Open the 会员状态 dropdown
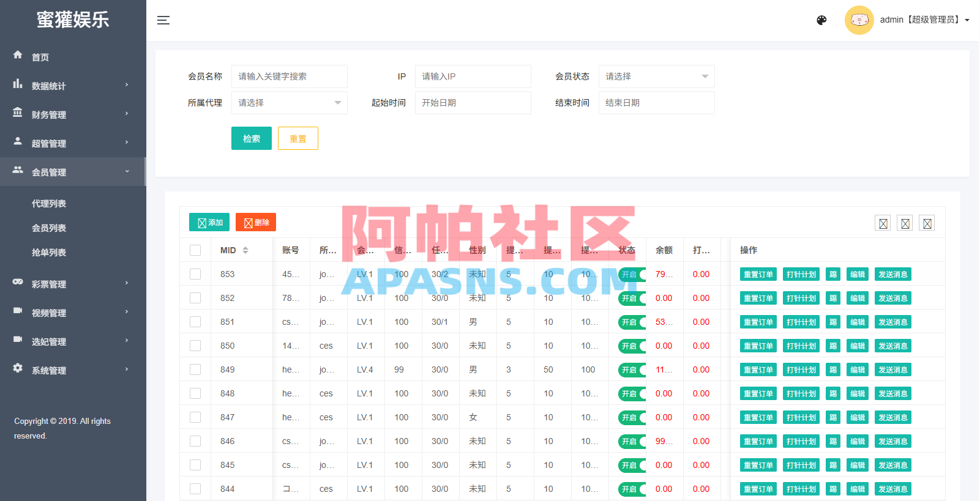 click(x=656, y=76)
